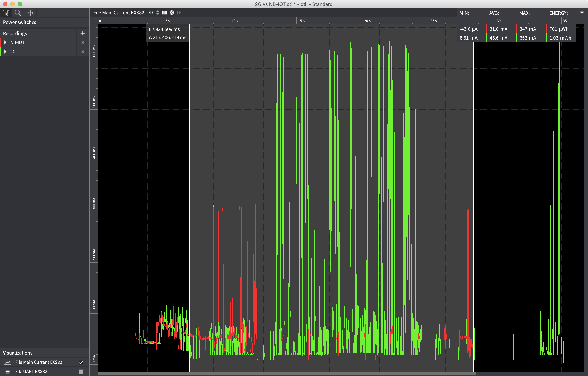Viewport: 588px width, 376px height.
Task: Click the zoom-to-selection rectangle icon
Action: coord(164,13)
